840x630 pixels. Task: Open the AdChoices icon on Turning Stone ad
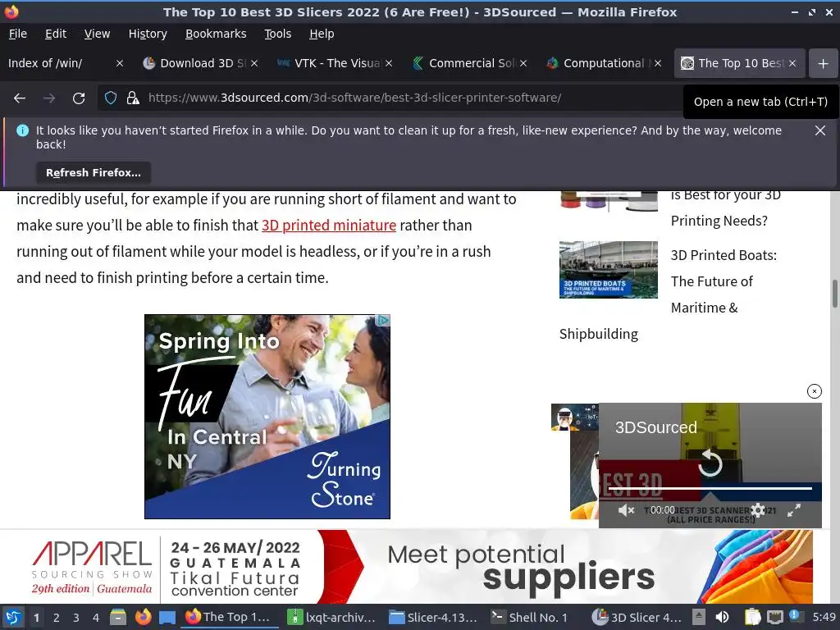click(382, 321)
